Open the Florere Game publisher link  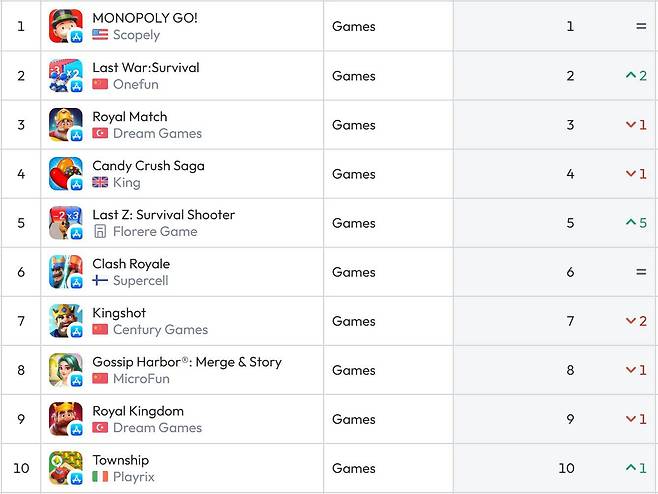pos(155,232)
